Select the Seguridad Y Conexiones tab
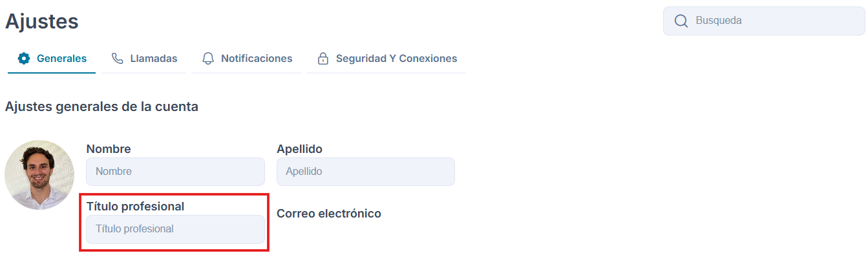 coord(386,59)
